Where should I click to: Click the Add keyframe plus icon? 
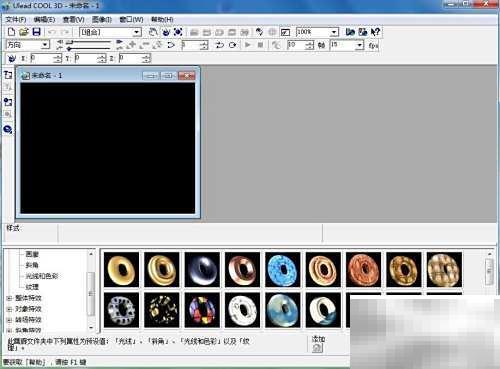[132, 45]
